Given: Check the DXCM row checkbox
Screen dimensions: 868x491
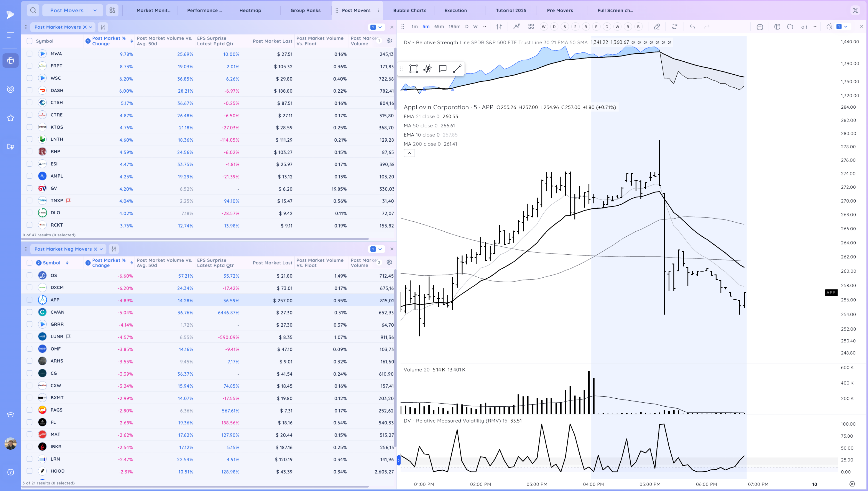Looking at the screenshot, I should pyautogui.click(x=30, y=288).
